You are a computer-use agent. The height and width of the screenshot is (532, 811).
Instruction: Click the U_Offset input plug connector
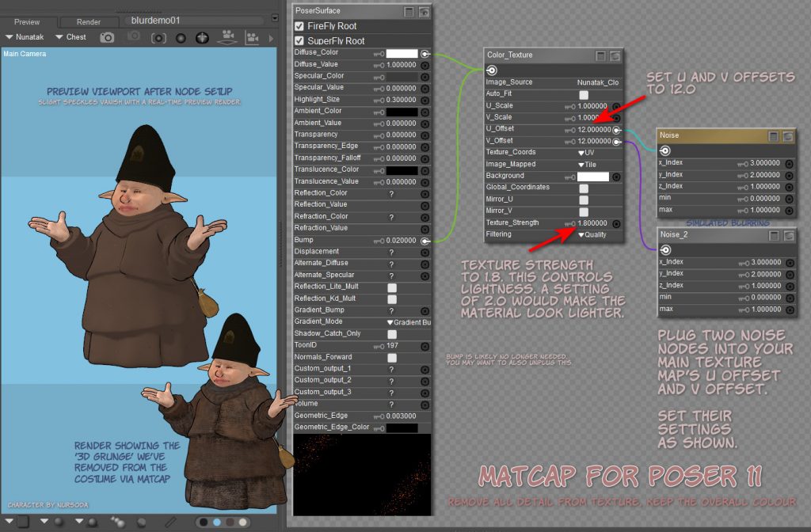[617, 129]
